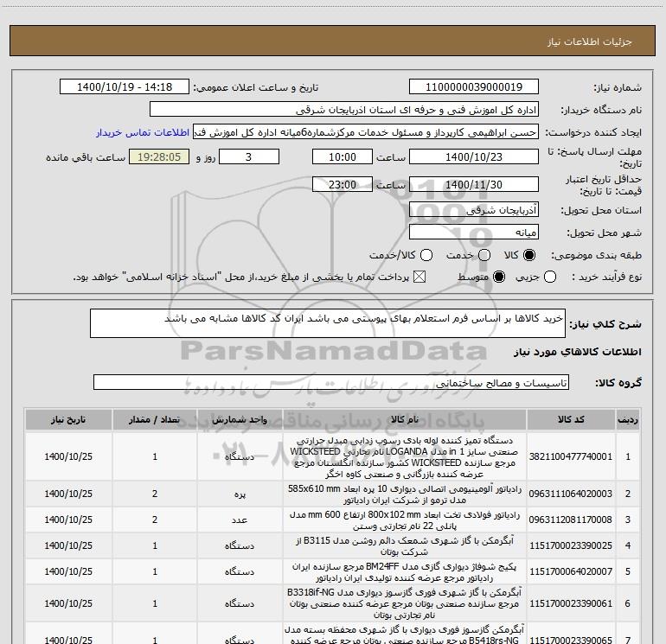Click the public announcement date field
The width and height of the screenshot is (666, 644).
[125, 87]
